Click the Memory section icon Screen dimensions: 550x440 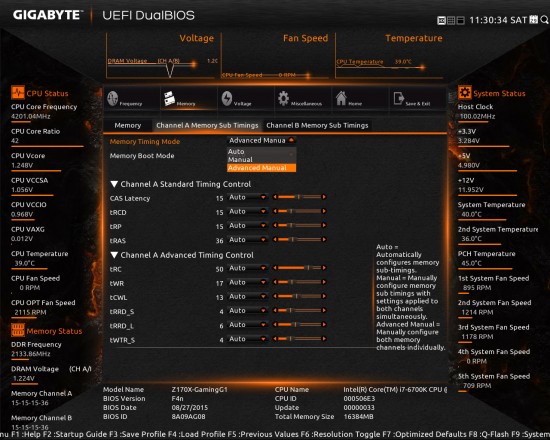pos(169,98)
